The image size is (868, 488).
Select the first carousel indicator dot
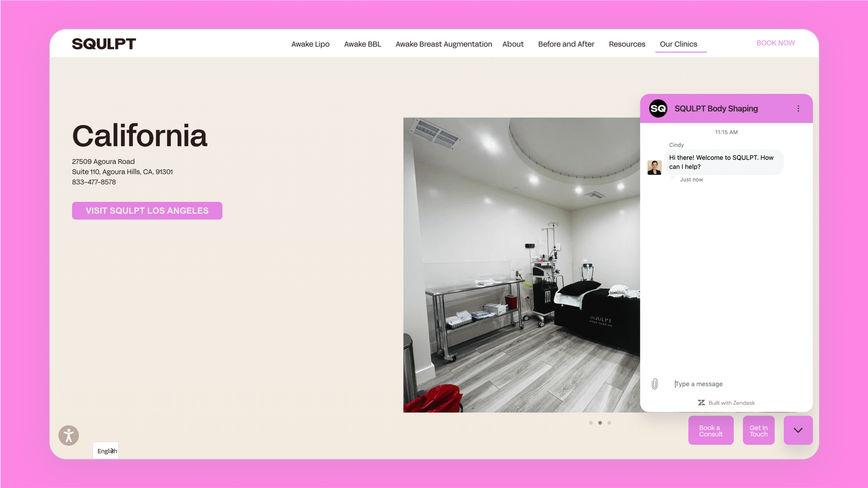point(591,422)
